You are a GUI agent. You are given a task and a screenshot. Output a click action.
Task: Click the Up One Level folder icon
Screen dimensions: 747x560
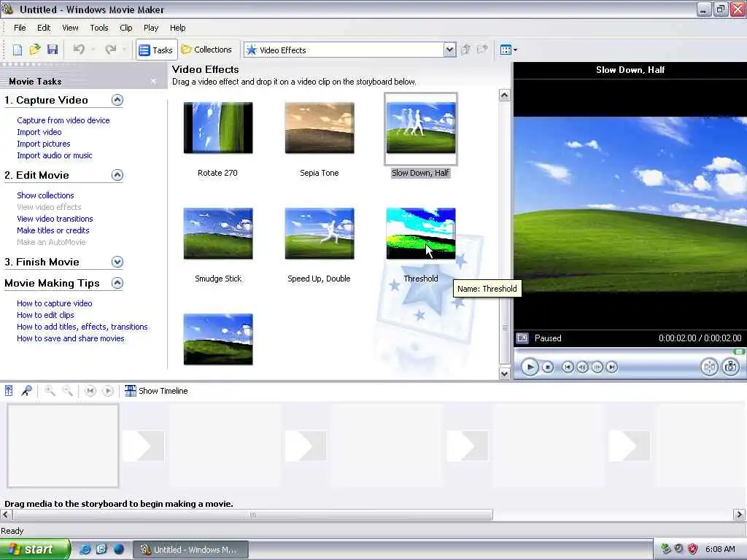tap(466, 50)
